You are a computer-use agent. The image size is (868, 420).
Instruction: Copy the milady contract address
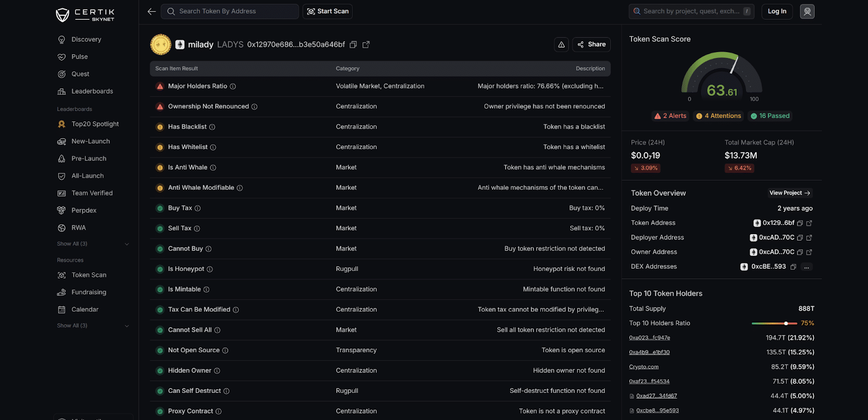353,44
